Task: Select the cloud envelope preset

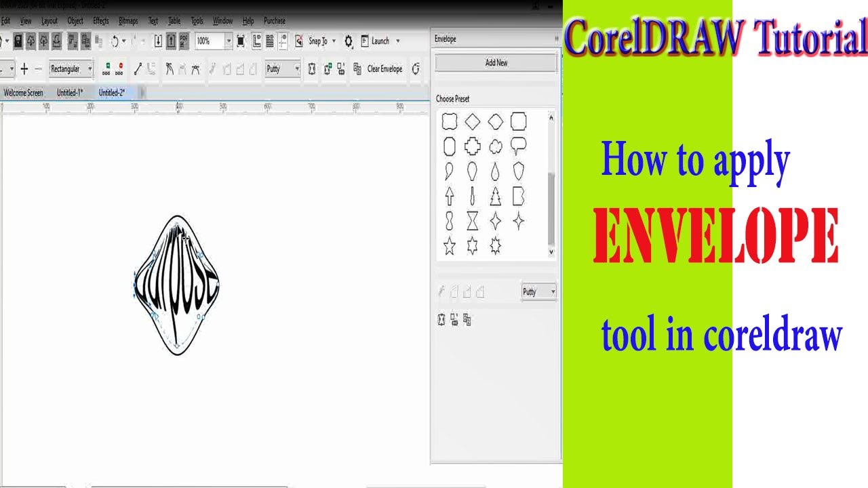Action: tap(496, 146)
